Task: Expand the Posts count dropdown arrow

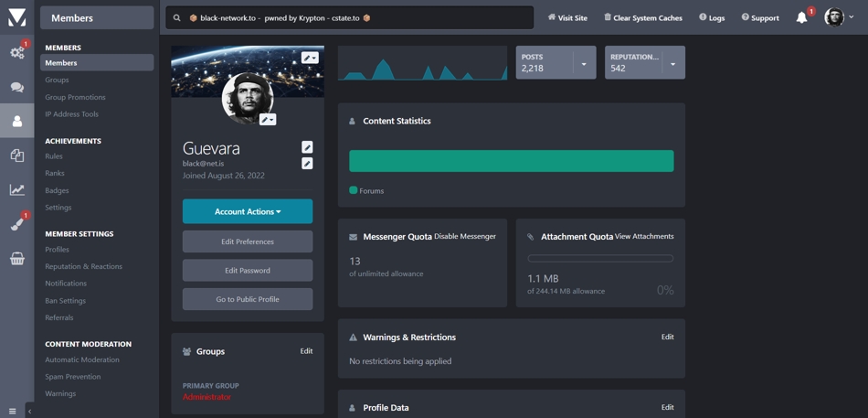Action: (584, 64)
